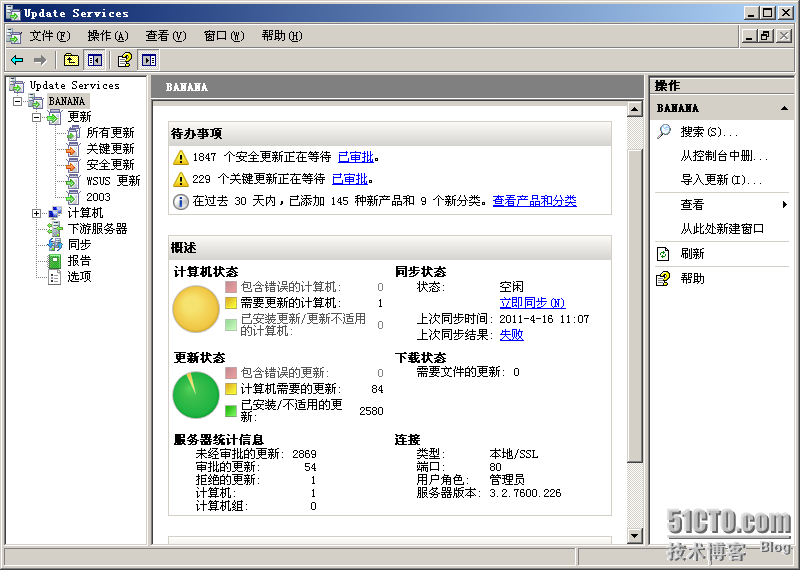Click the red 包含错误的计算机 legend swatch
This screenshot has height=570, width=800.
pos(231,287)
